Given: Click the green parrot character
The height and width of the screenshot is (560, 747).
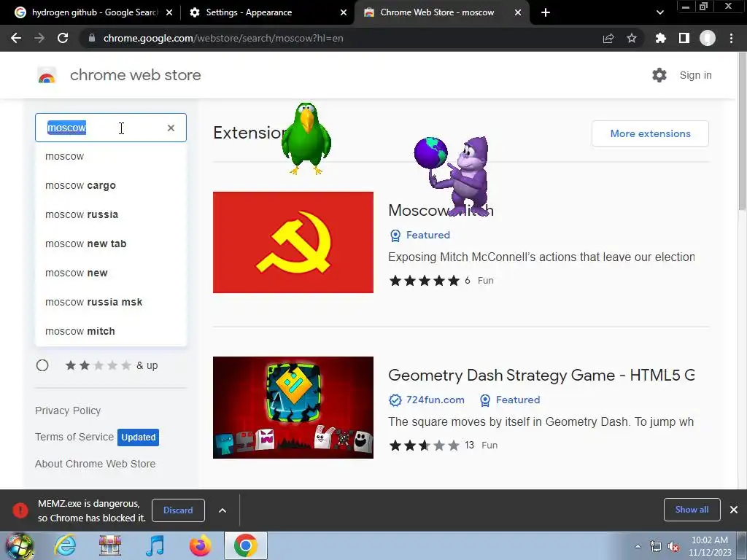Looking at the screenshot, I should 306,139.
